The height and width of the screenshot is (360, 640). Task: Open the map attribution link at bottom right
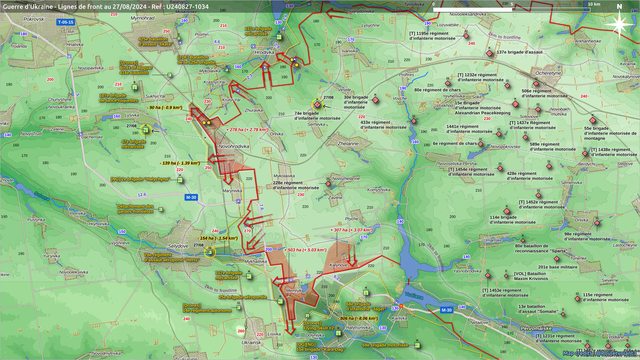600,353
